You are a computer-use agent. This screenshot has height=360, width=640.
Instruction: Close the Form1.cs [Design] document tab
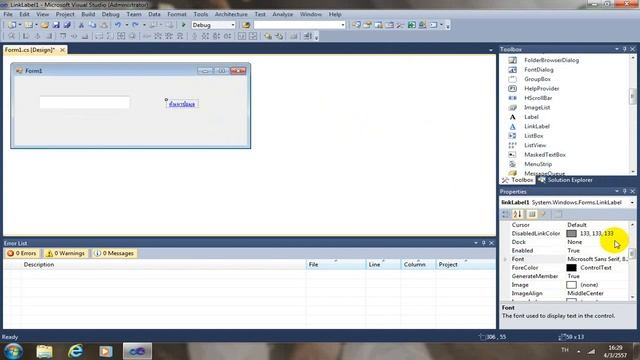(62, 50)
